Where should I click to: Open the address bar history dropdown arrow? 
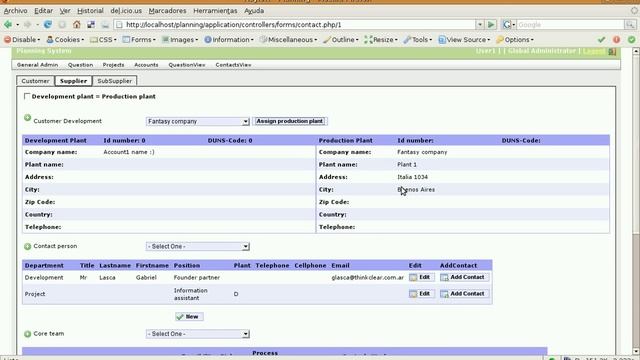480,24
